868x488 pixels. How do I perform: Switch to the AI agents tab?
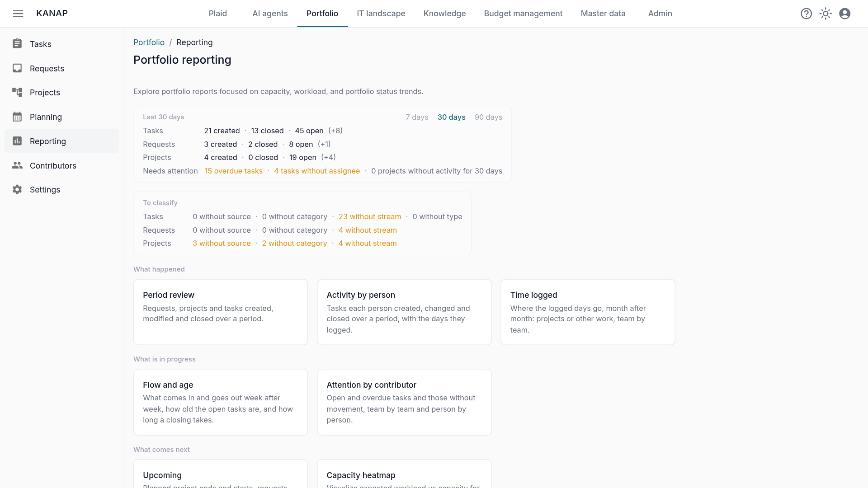(270, 14)
